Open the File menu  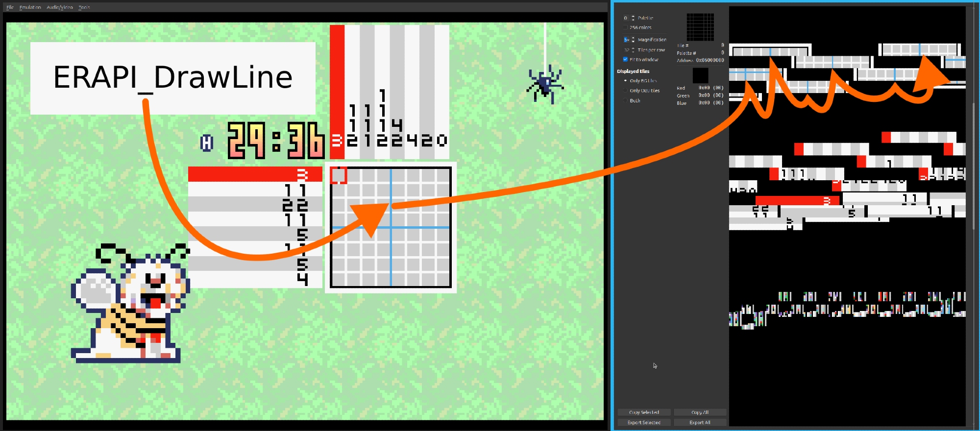10,7
